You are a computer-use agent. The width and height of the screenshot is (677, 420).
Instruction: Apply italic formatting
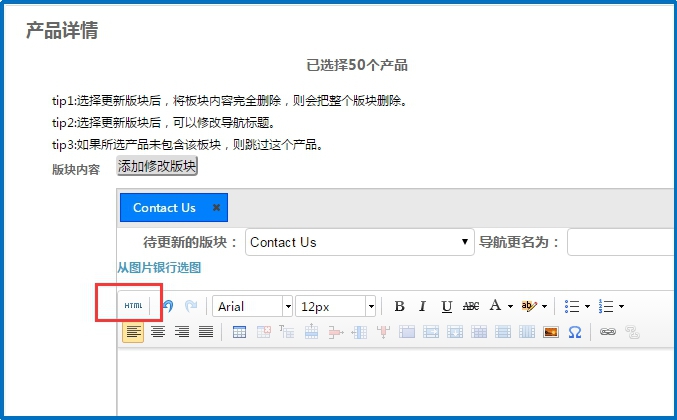tap(423, 306)
